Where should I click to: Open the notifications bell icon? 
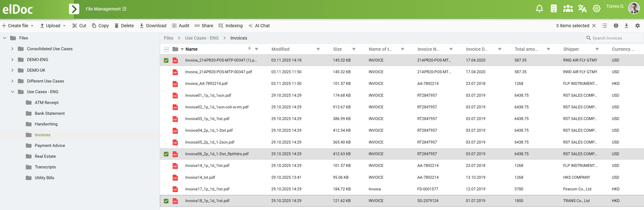click(x=539, y=9)
